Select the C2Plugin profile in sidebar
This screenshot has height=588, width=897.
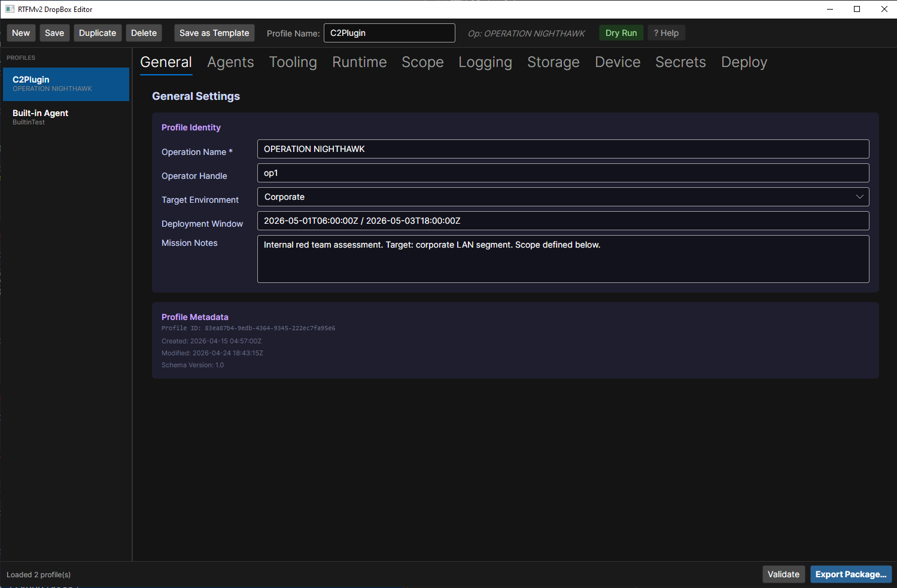coord(66,84)
